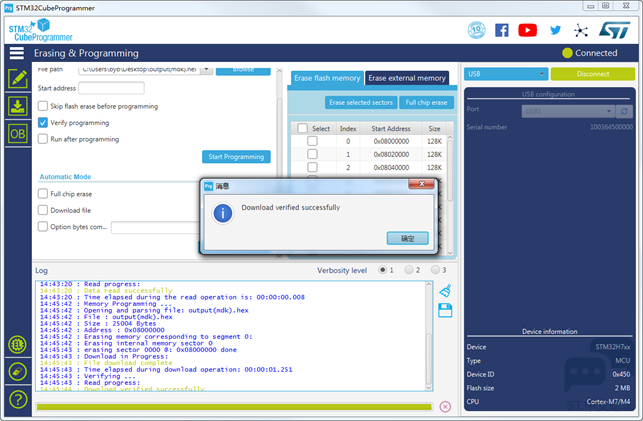
Task: Open the External Loaders EL icon
Action: coord(18,345)
